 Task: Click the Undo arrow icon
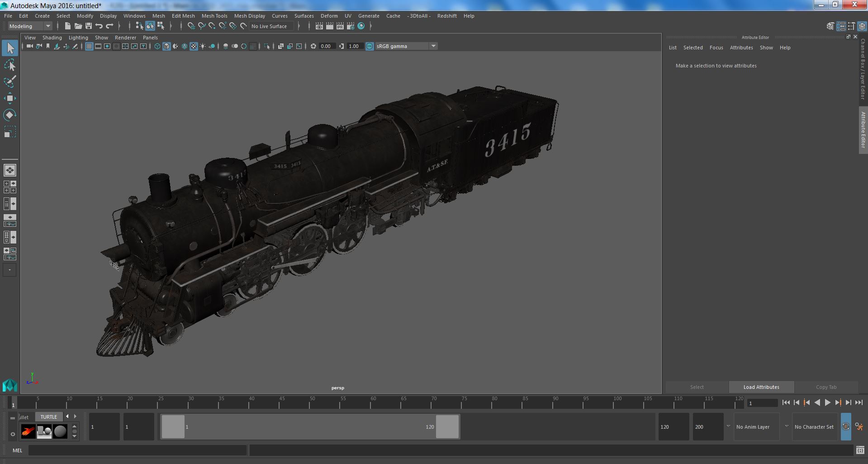99,26
